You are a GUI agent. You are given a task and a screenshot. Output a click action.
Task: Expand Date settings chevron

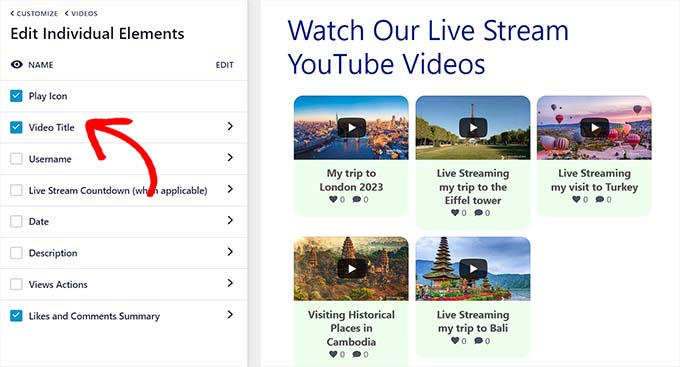click(x=230, y=220)
